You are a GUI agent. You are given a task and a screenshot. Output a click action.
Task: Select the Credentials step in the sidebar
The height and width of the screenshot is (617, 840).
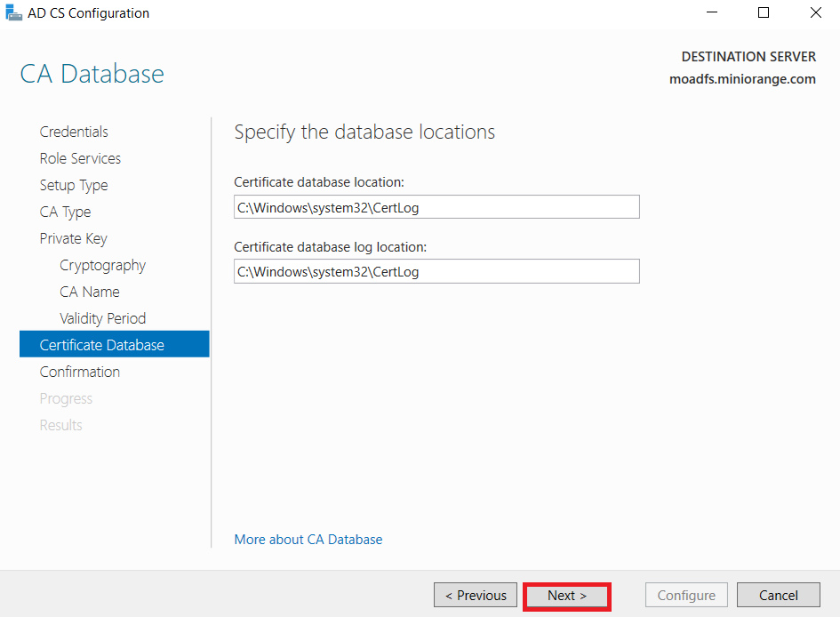point(74,131)
